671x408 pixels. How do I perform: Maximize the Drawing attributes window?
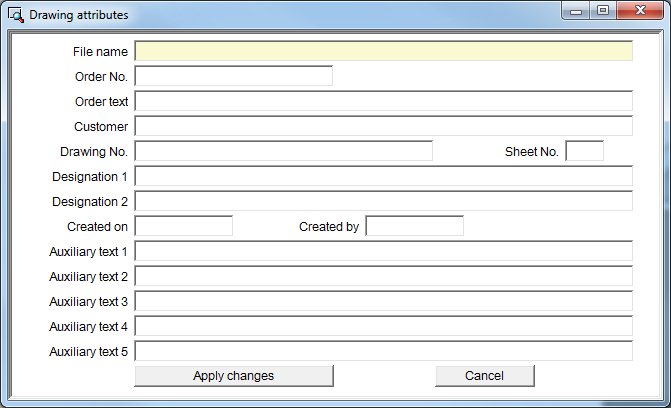(603, 10)
